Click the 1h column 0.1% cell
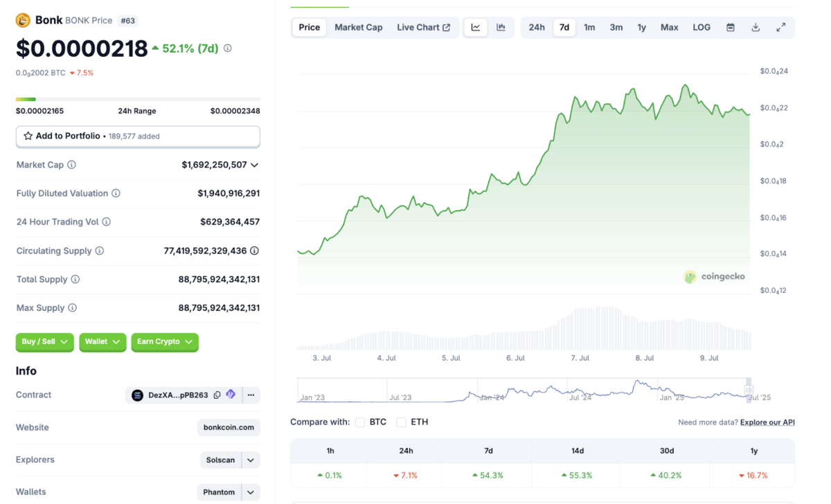 (330, 476)
